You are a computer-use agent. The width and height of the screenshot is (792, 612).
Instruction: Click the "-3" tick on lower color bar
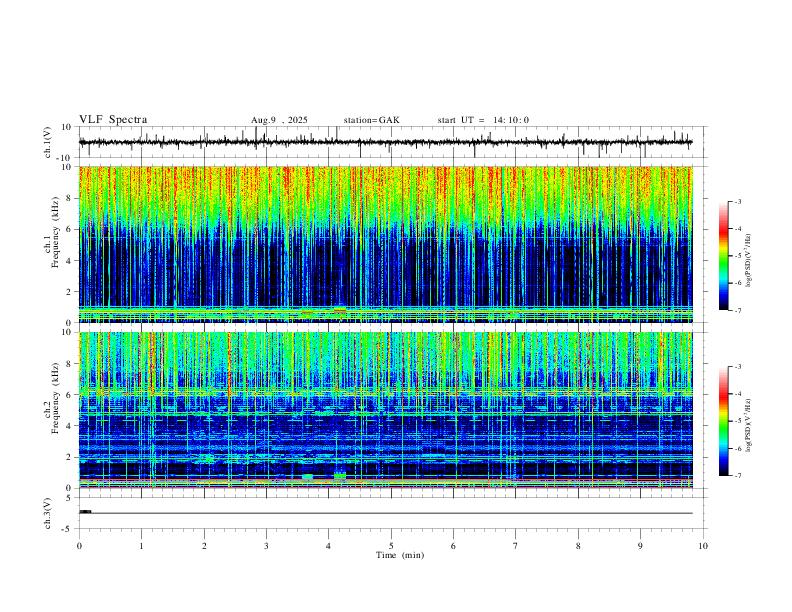[x=737, y=367]
